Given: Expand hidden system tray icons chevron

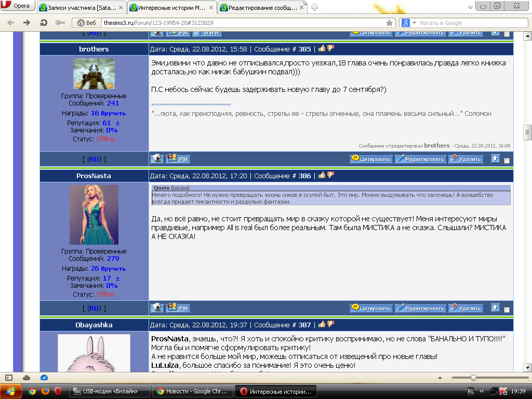Looking at the screenshot, I should [482, 391].
